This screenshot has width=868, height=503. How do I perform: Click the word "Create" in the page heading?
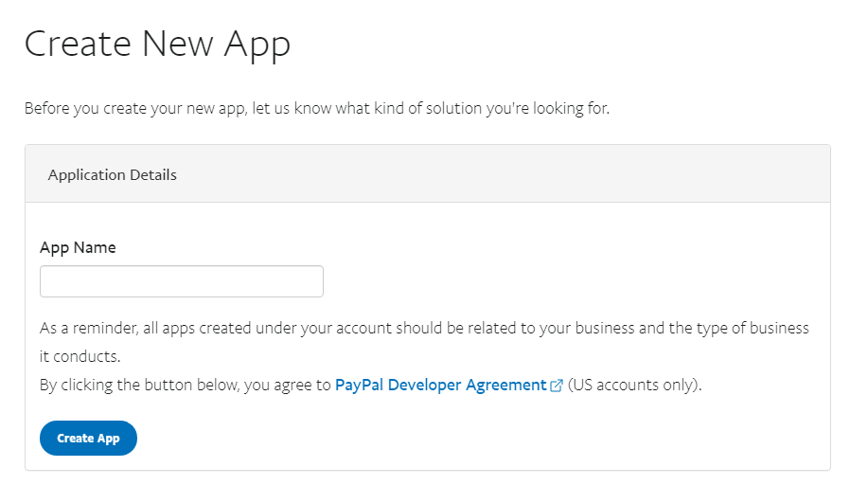tap(78, 45)
